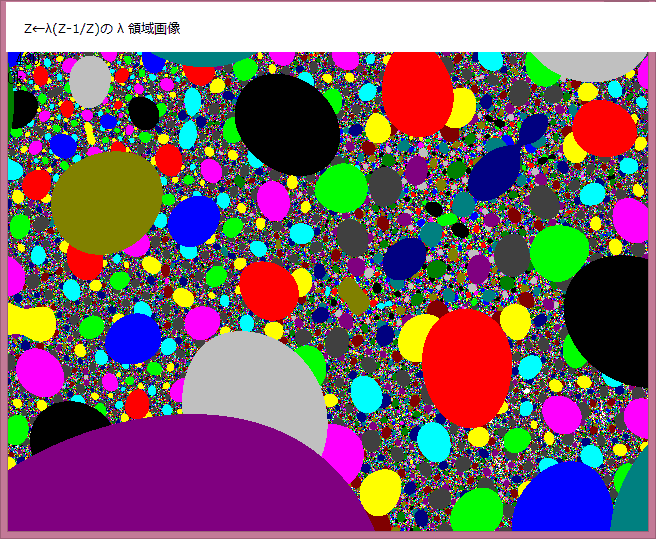656x539 pixels.
Task: Pick the large olive-colored region in the fractal
Action: 107,203
